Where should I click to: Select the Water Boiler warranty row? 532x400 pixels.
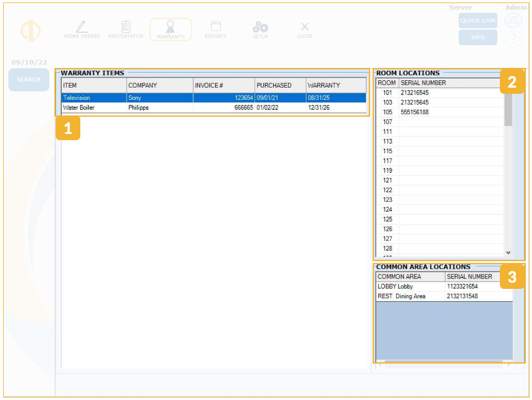tap(213, 107)
